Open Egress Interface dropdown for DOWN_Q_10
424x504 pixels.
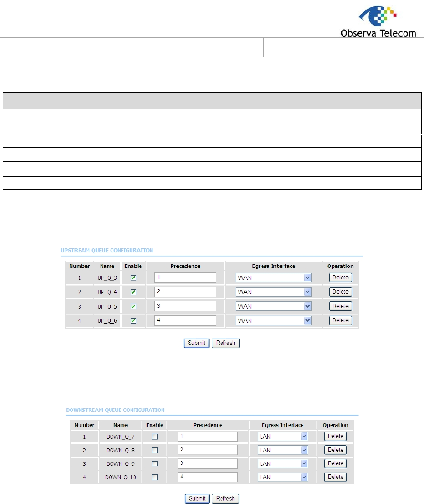click(x=283, y=477)
